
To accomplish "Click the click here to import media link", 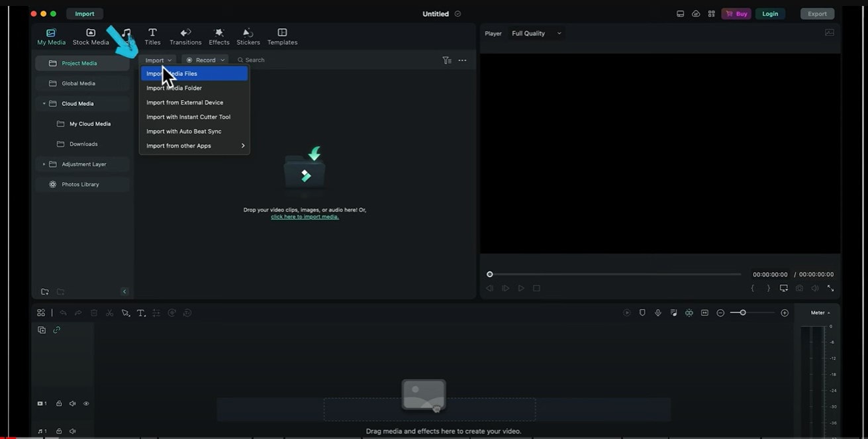I will click(304, 216).
